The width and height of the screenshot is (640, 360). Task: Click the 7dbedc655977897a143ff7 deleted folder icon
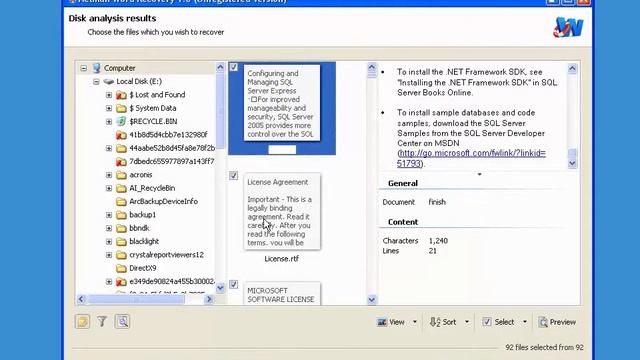121,162
